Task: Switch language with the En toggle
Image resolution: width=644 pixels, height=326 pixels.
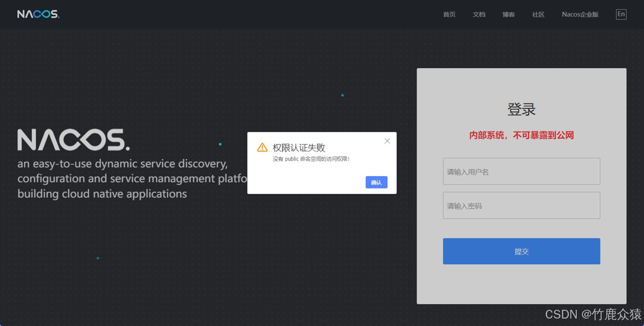Action: point(621,15)
